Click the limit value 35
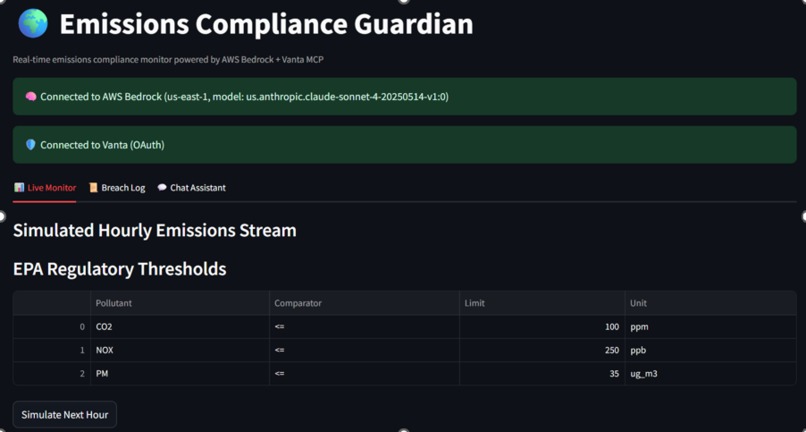This screenshot has height=432, width=806. pyautogui.click(x=542, y=374)
